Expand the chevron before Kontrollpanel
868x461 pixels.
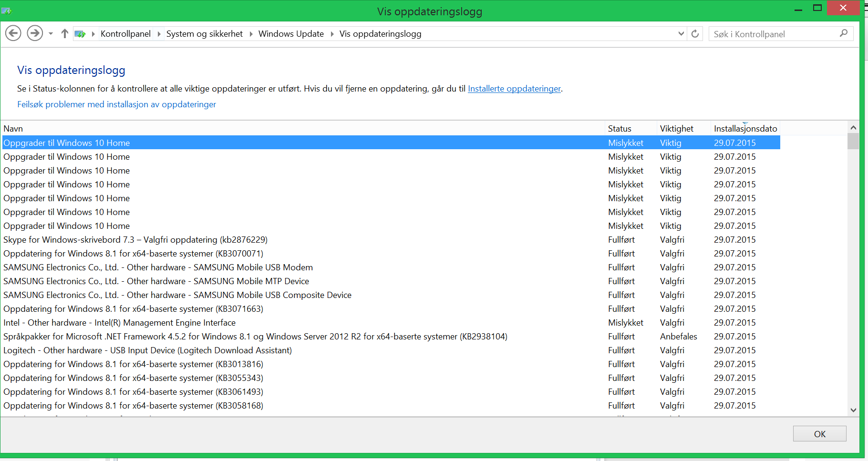(x=93, y=34)
